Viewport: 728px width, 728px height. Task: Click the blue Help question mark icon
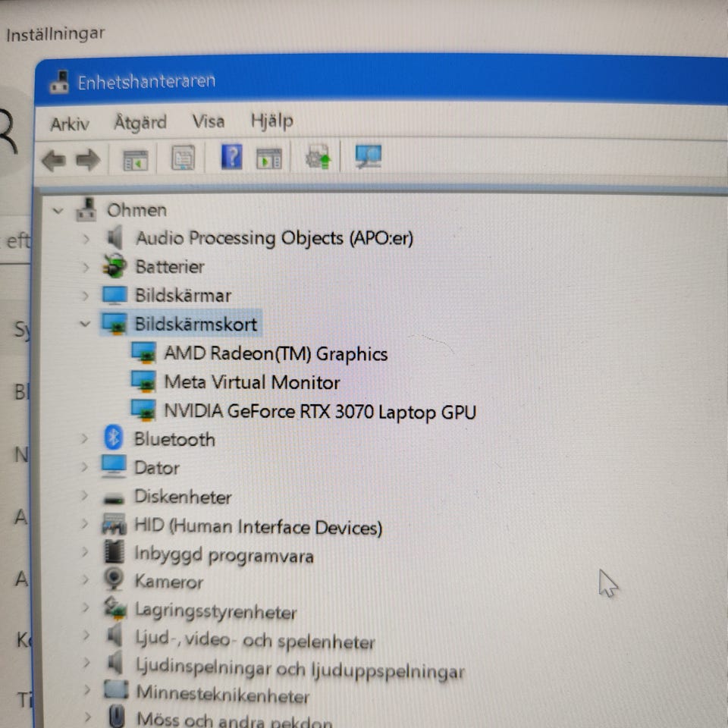point(231,156)
